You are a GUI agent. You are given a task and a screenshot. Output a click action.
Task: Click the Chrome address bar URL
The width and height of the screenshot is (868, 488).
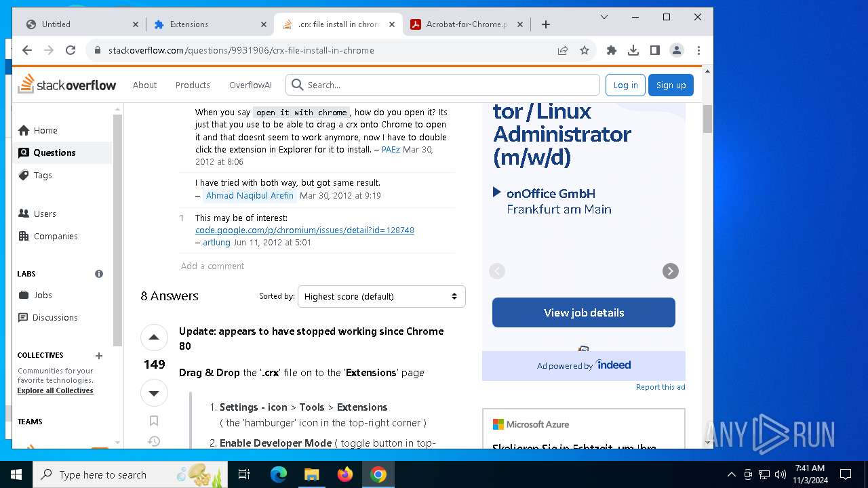(x=241, y=50)
